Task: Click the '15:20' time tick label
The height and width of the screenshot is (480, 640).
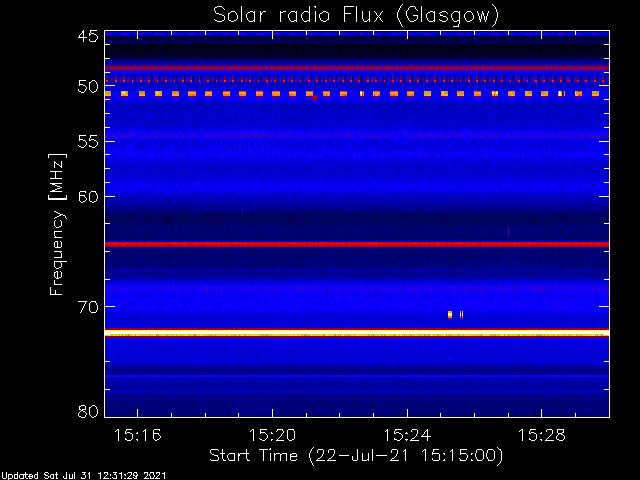Action: [x=272, y=436]
